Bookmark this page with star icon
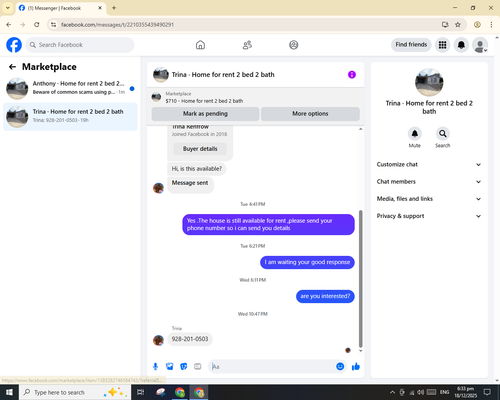 coord(458,25)
